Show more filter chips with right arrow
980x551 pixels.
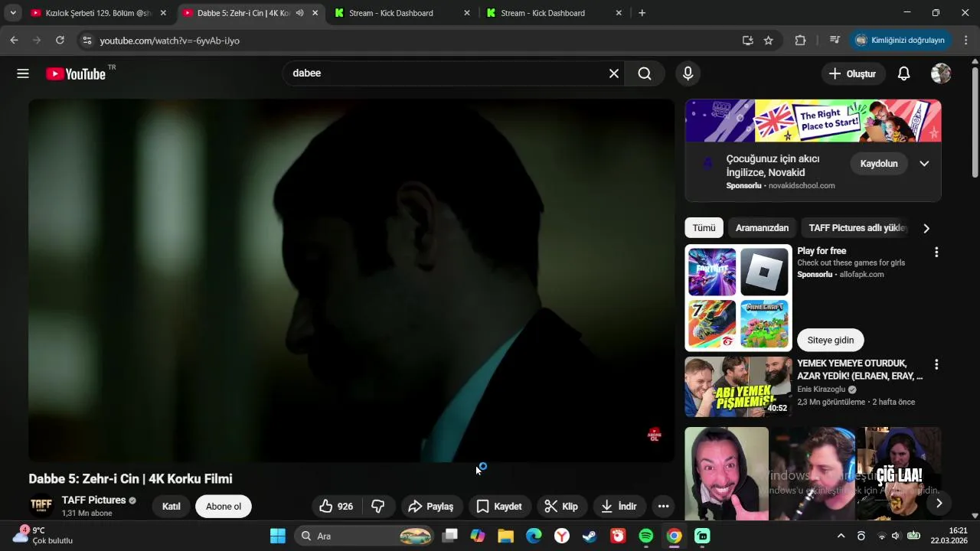point(926,228)
